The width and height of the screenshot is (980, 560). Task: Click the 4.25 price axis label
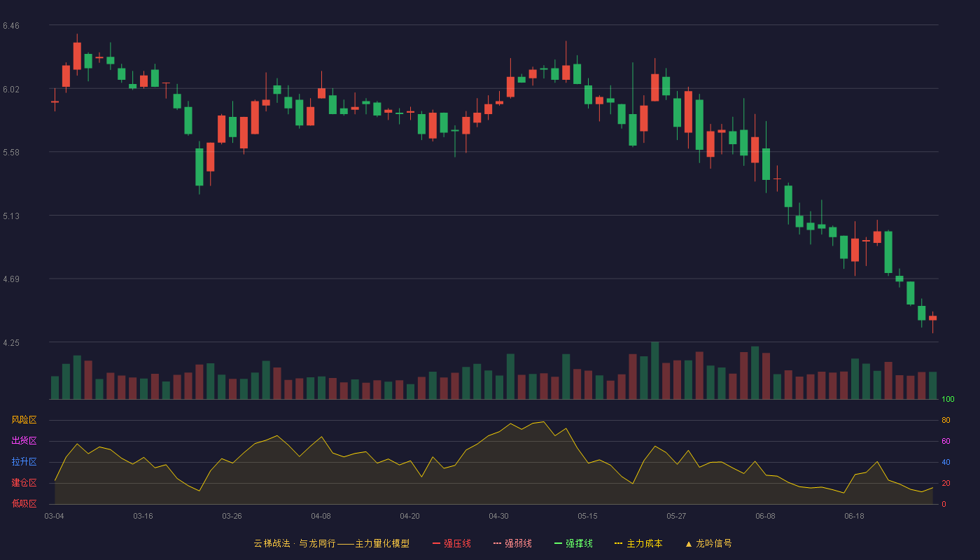pos(11,343)
